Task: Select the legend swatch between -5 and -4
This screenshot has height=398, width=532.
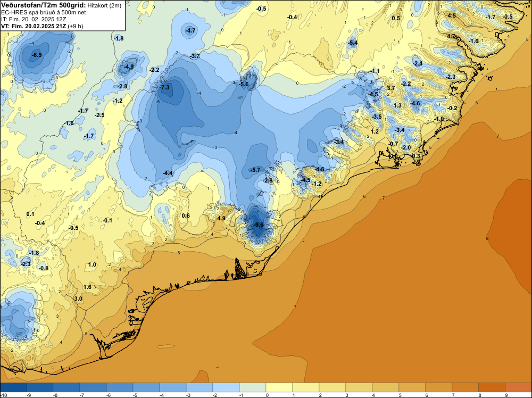Action: coord(146,387)
